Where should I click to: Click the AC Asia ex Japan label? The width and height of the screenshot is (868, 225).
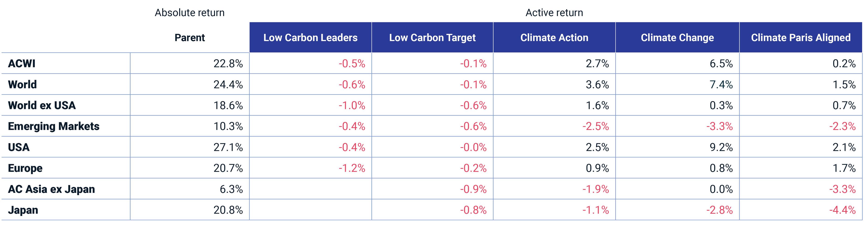[51, 189]
